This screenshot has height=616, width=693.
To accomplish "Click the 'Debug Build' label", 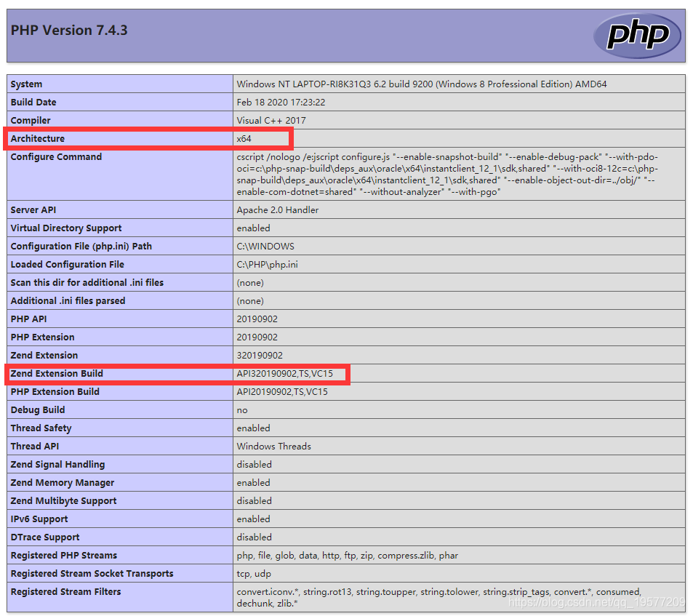I will click(x=38, y=409).
